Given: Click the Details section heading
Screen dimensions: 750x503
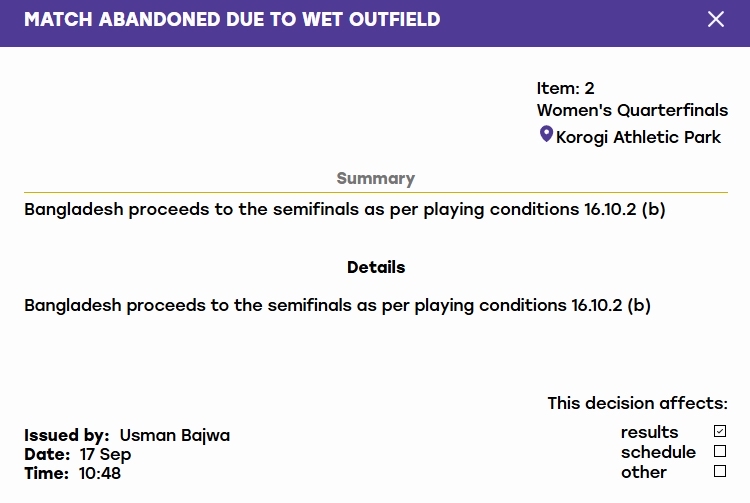Looking at the screenshot, I should coord(376,267).
